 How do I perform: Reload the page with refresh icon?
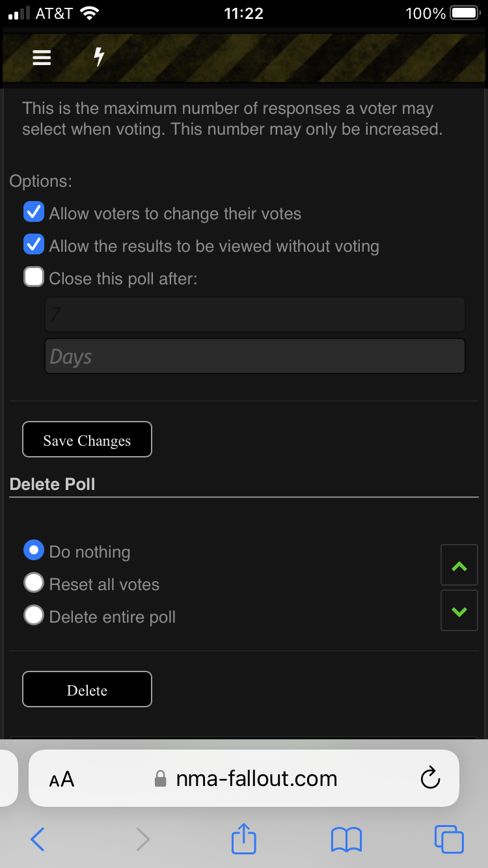click(430, 778)
